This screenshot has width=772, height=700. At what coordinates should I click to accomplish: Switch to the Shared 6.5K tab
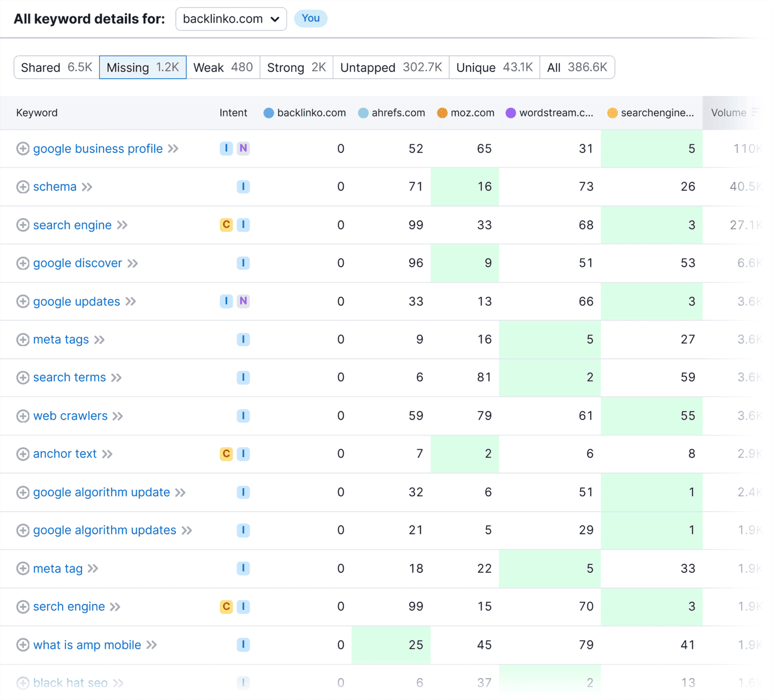coord(56,68)
